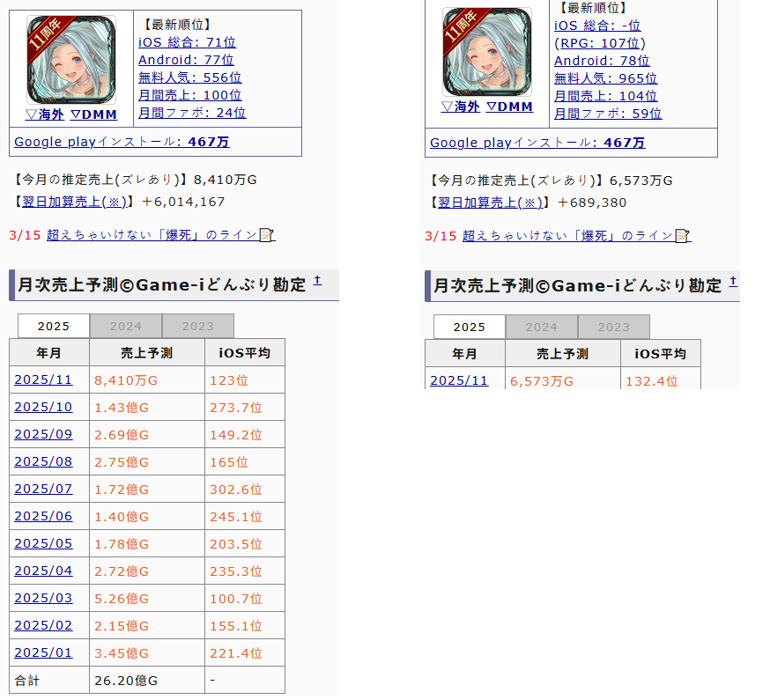Open 2025/06 month link

pyautogui.click(x=43, y=516)
